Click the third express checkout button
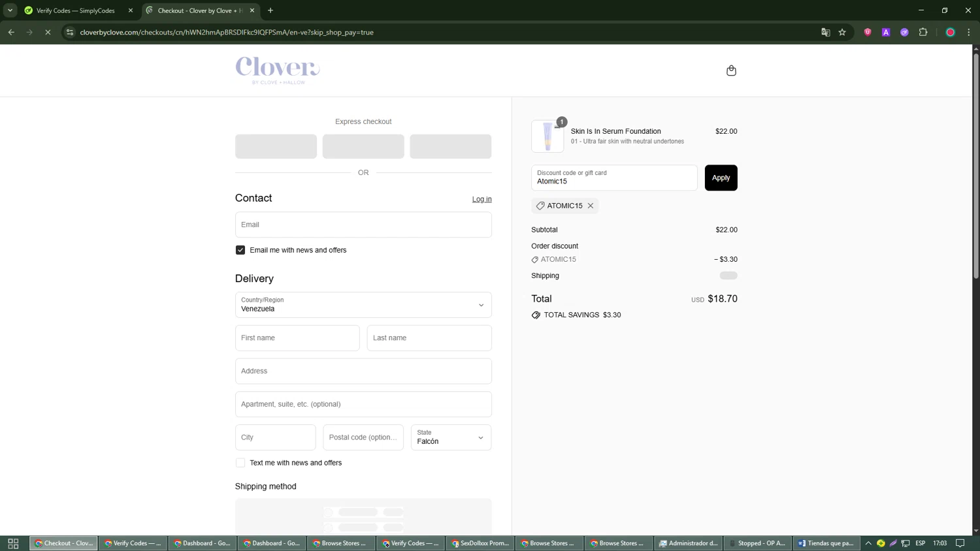The image size is (980, 551). pos(451,146)
